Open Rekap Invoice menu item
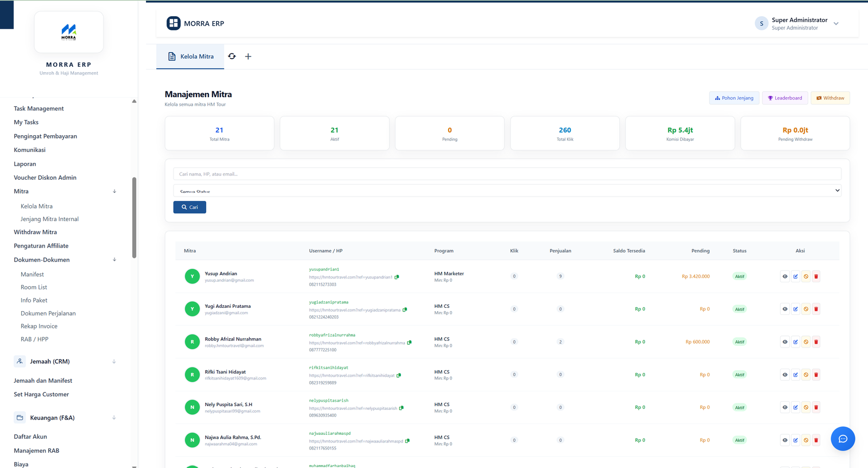 [39, 326]
